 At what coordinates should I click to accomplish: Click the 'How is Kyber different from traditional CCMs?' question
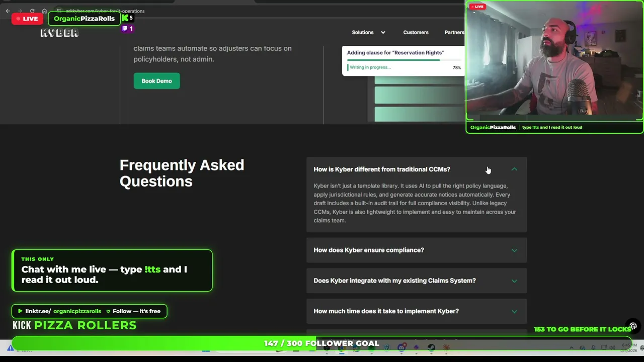[x=382, y=169]
